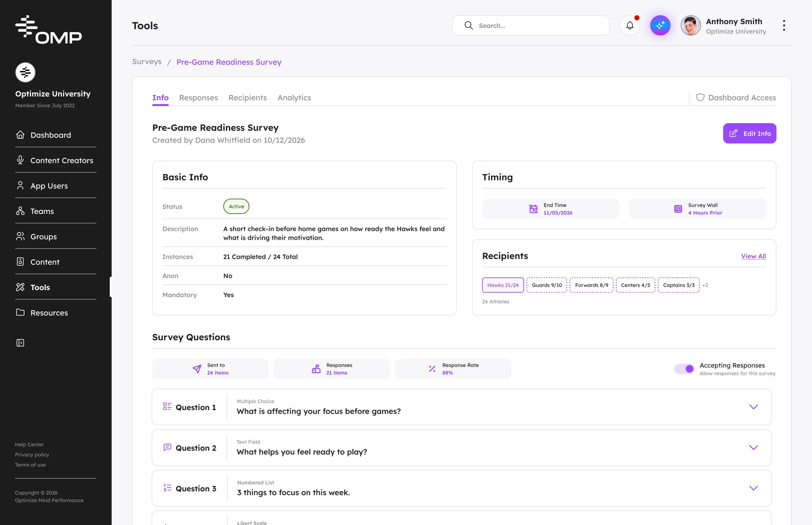Image resolution: width=812 pixels, height=525 pixels.
Task: Select the Captains 3/3 recipient chip
Action: (x=678, y=285)
